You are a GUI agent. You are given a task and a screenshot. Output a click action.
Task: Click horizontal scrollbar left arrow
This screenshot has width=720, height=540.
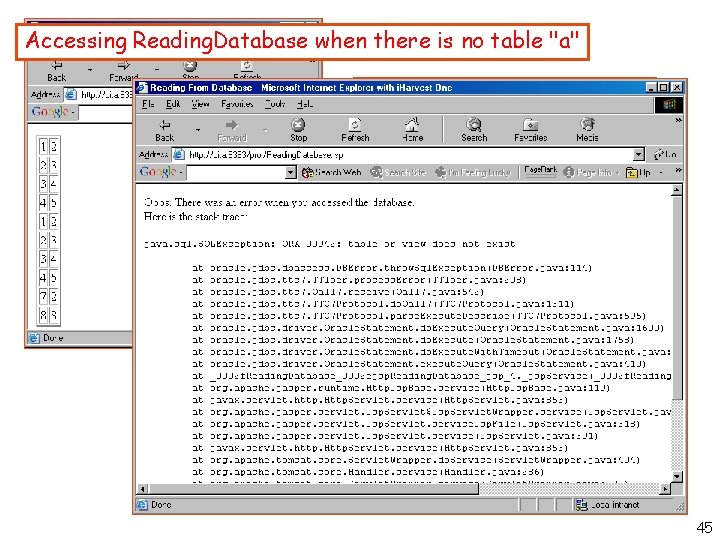[143, 489]
